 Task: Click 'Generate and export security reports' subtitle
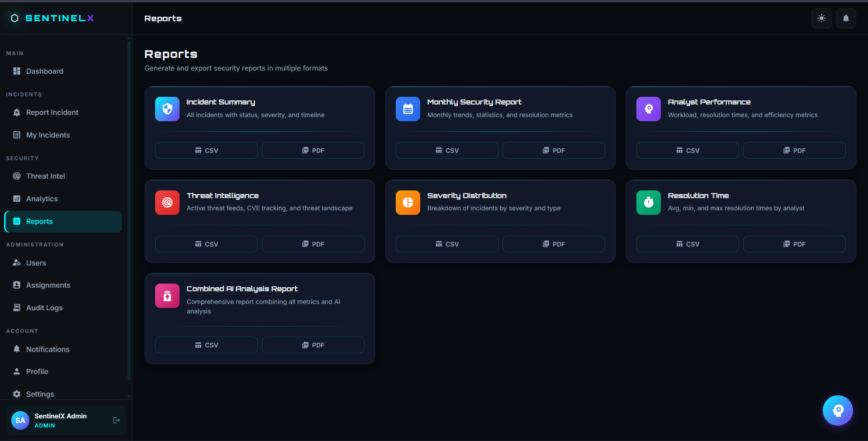click(x=236, y=68)
